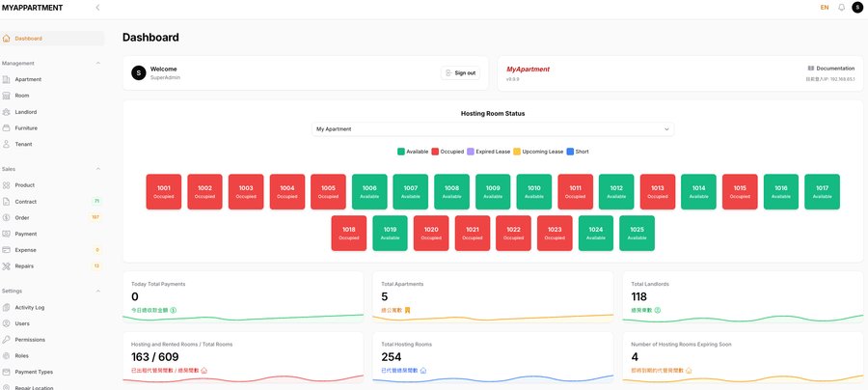Image resolution: width=868 pixels, height=390 pixels.
Task: Collapse the Sales section
Action: [x=97, y=168]
